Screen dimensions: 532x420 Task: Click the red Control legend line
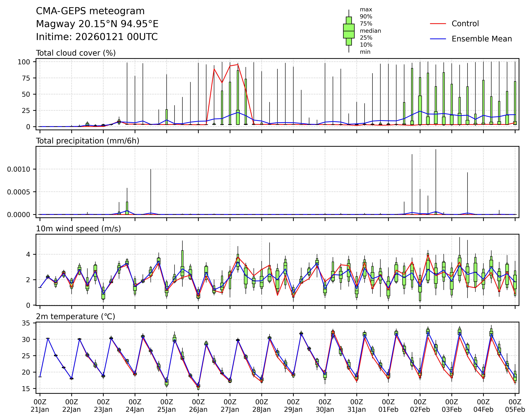coord(438,24)
